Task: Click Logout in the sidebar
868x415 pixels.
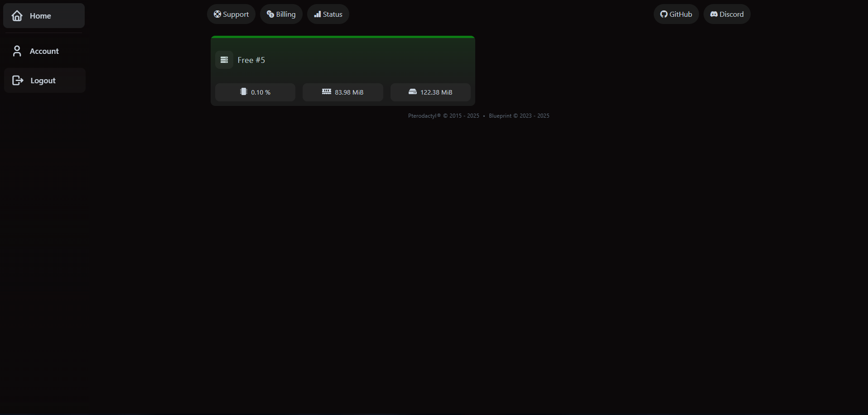Action: (x=43, y=80)
